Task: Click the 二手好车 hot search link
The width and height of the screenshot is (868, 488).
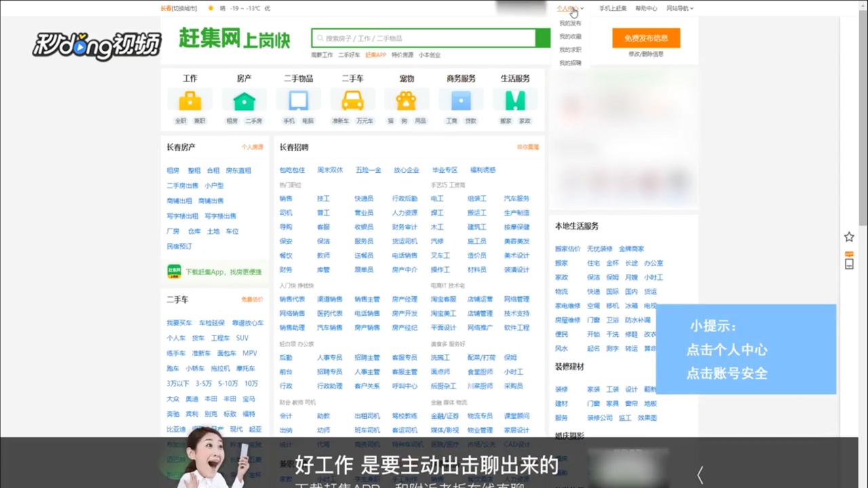Action: [x=349, y=55]
